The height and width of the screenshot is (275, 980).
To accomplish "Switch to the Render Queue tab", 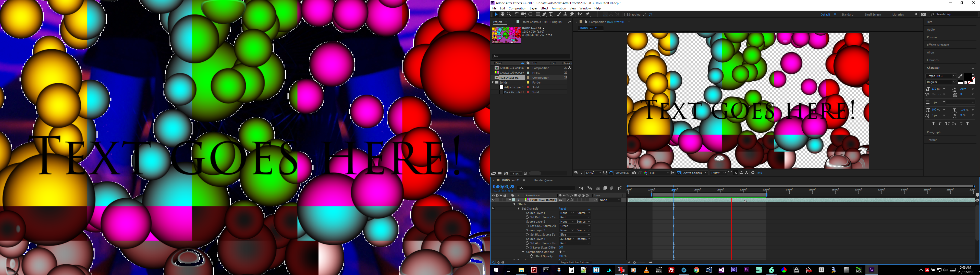I will (x=543, y=181).
